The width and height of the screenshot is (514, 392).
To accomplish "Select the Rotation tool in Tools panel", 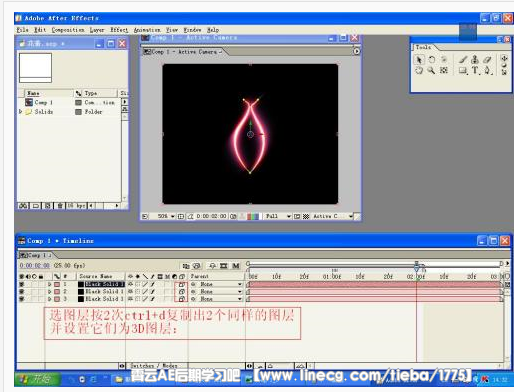I will click(x=432, y=60).
